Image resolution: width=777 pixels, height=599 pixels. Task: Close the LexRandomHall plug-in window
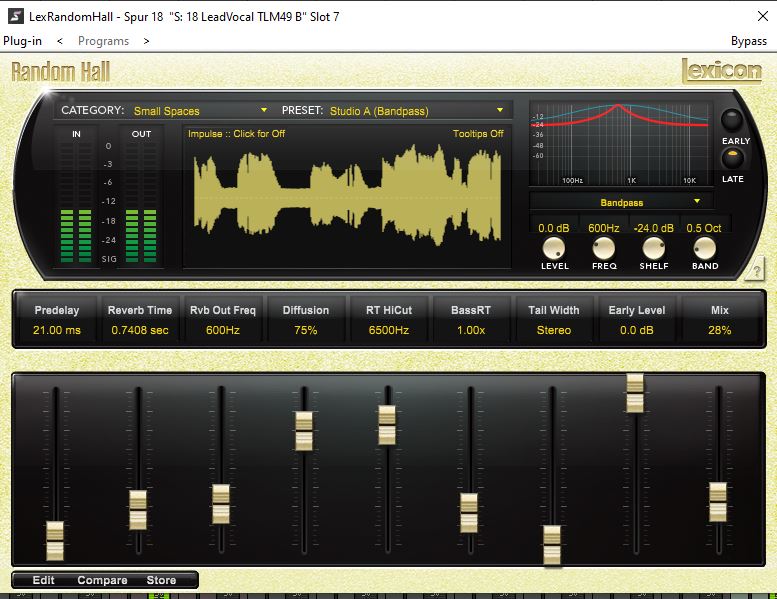[x=763, y=16]
